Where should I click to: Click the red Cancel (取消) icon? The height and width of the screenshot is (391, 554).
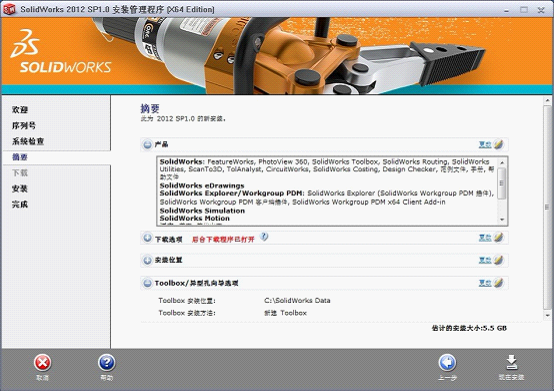click(42, 363)
